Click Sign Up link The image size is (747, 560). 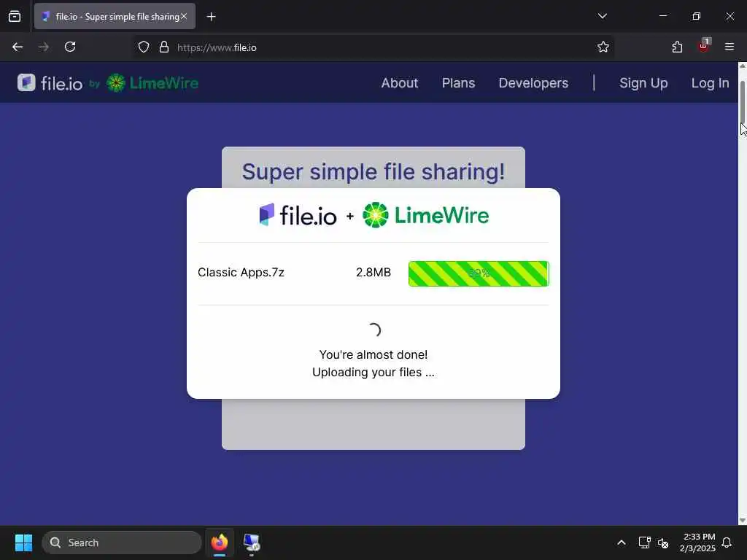coord(643,83)
